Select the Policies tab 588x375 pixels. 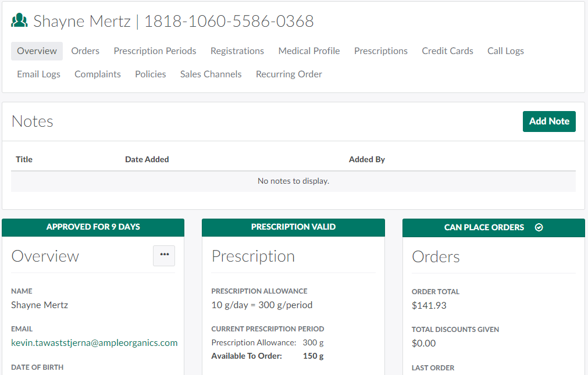click(x=150, y=74)
